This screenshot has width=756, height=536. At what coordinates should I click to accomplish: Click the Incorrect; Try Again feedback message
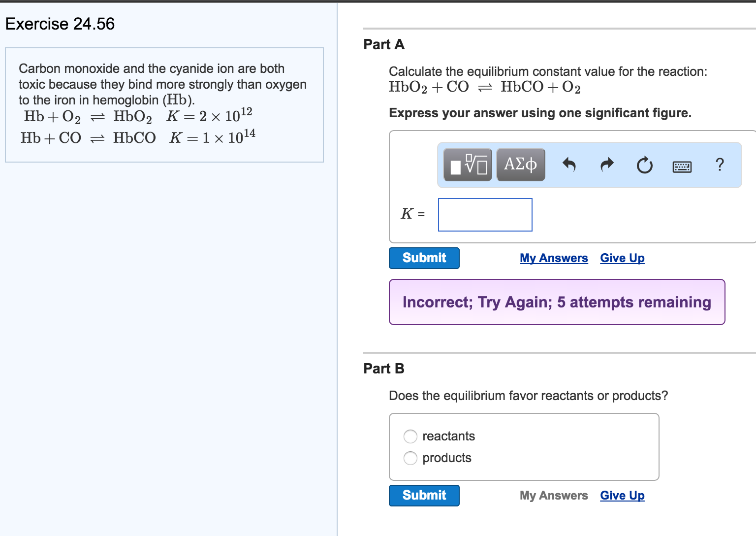[557, 302]
